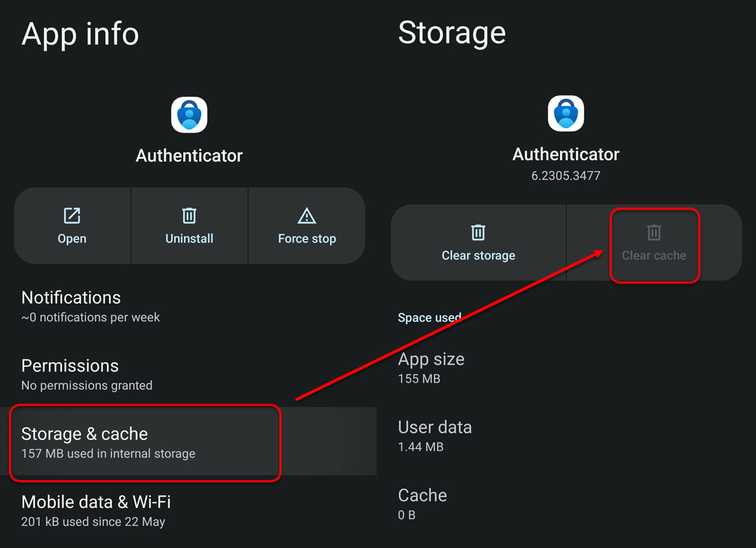Select the Cache entry showing 0 B
This screenshot has height=548, width=756.
click(423, 502)
